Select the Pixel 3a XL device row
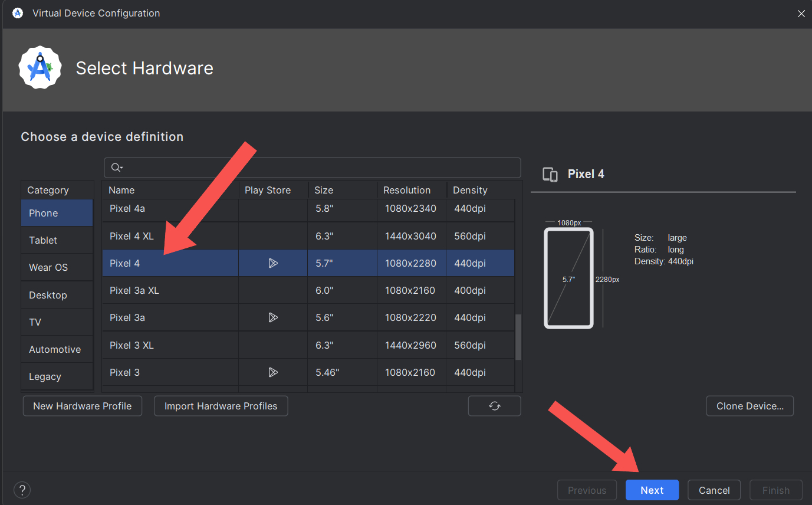 click(308, 290)
